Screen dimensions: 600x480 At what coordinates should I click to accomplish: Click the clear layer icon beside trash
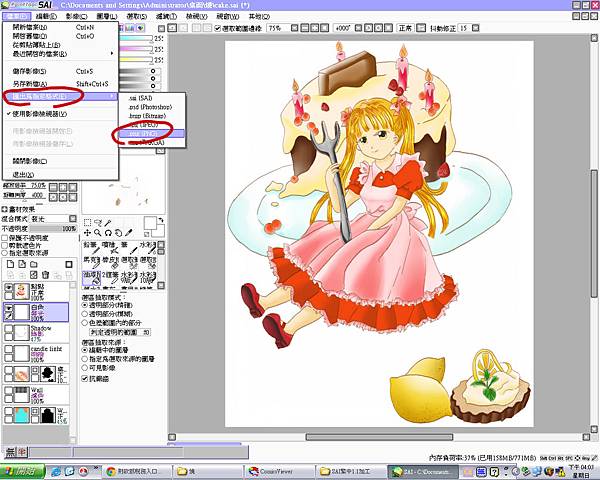click(34, 274)
